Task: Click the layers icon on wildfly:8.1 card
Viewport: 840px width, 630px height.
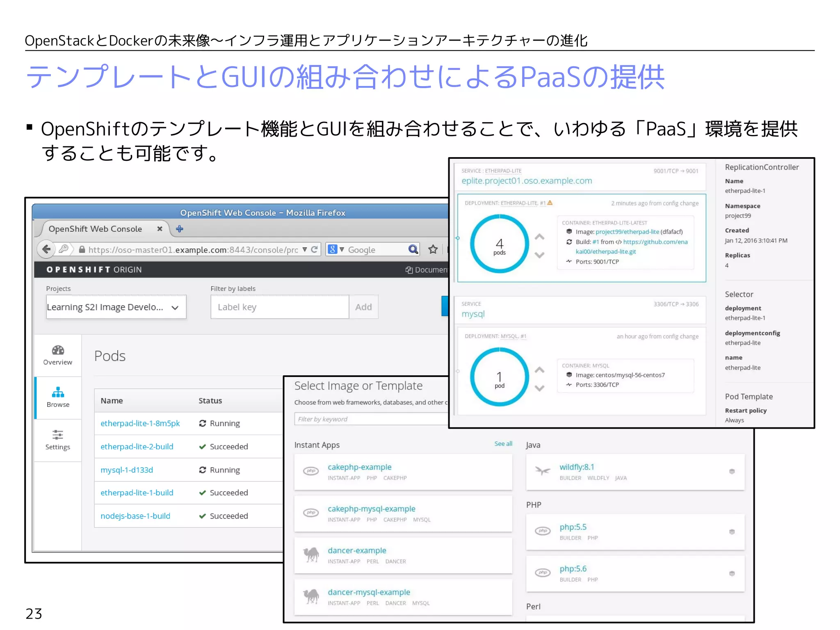Action: pos(732,471)
